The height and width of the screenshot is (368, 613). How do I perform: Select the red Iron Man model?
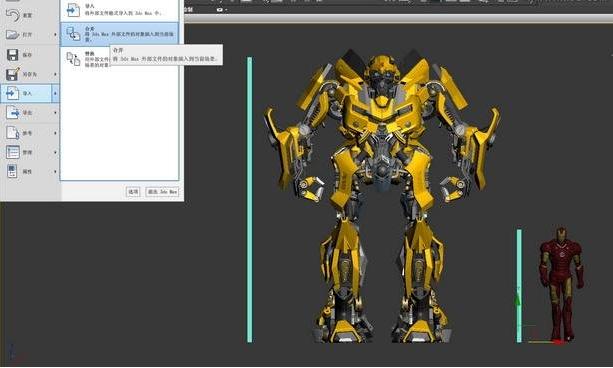pos(561,285)
